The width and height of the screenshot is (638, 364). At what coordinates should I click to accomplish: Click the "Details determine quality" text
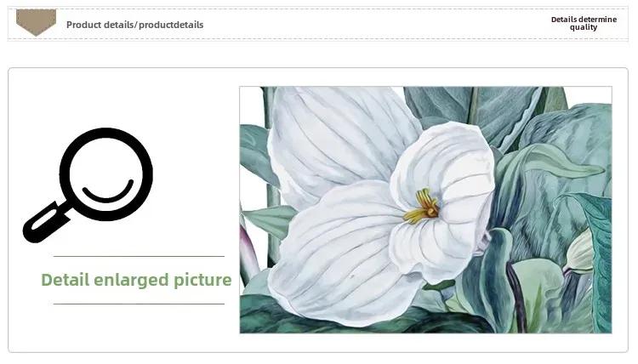pos(584,23)
